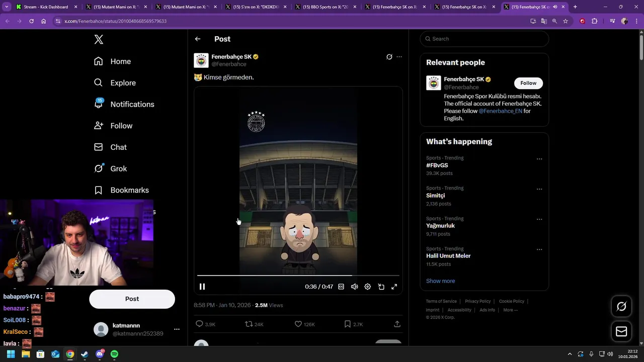The image size is (644, 362).
Task: Open Discord from the taskbar
Action: [x=100, y=354]
